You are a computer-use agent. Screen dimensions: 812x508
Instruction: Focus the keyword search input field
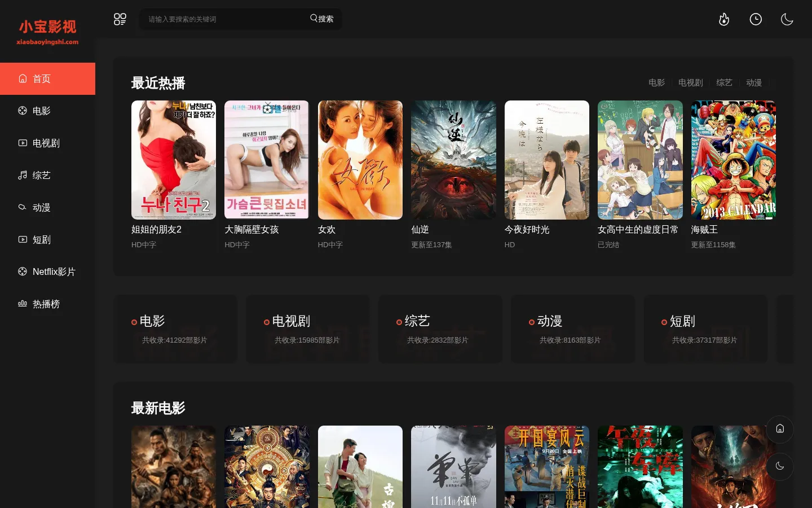(x=226, y=19)
